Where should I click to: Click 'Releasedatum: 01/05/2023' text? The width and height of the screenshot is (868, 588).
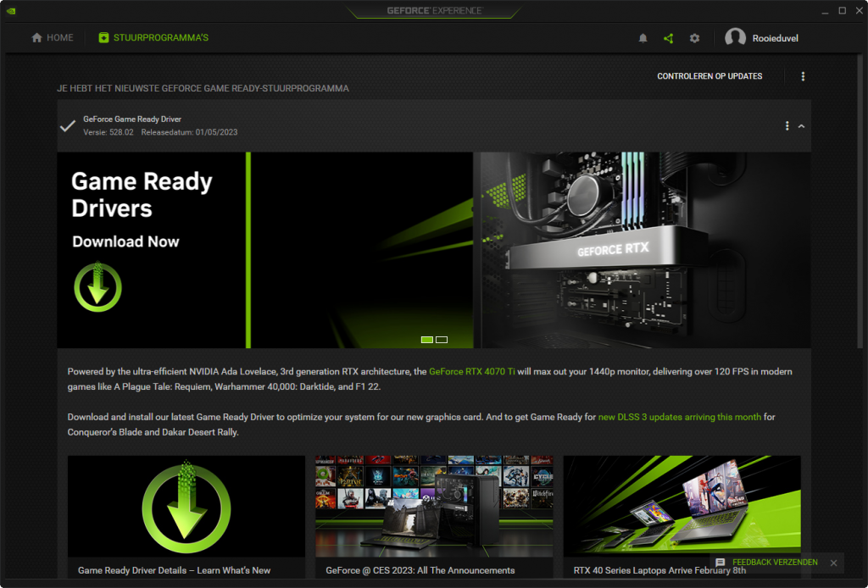[189, 132]
